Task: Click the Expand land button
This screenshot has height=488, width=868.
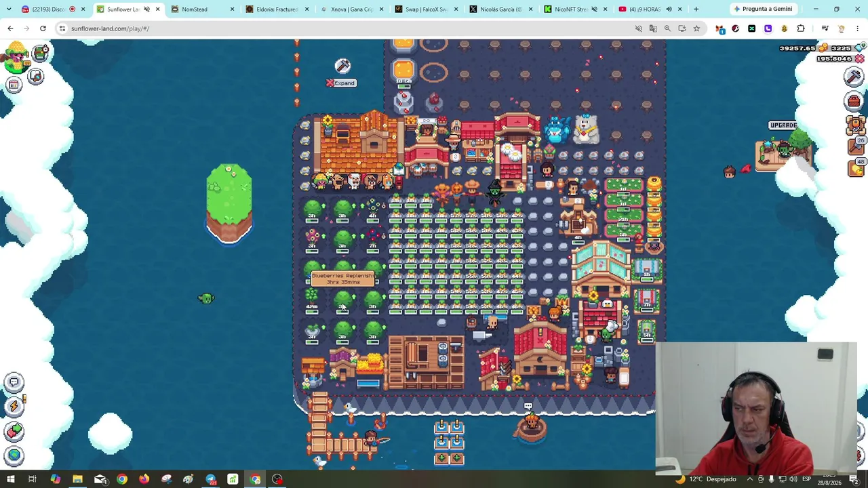Action: pos(341,83)
